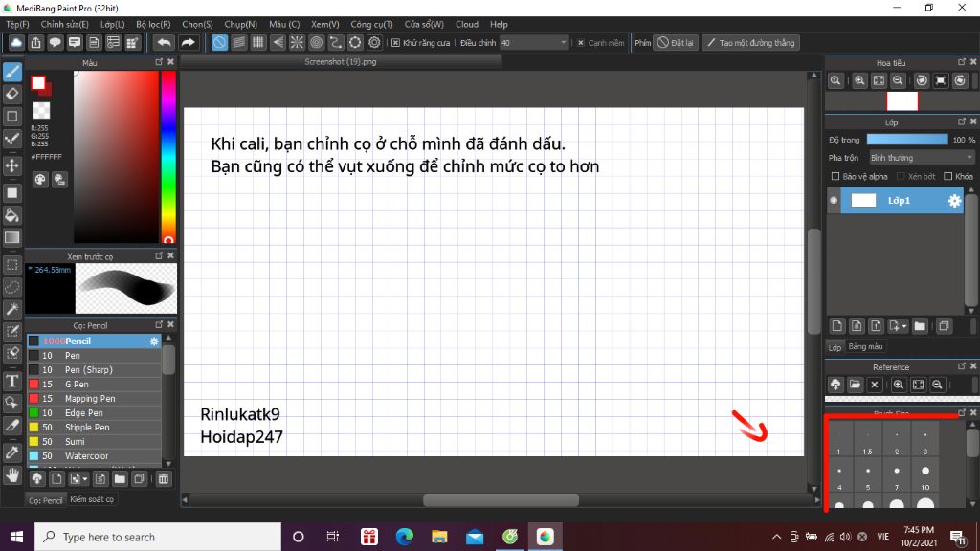
Task: Select the G Pen brush
Action: click(x=94, y=385)
